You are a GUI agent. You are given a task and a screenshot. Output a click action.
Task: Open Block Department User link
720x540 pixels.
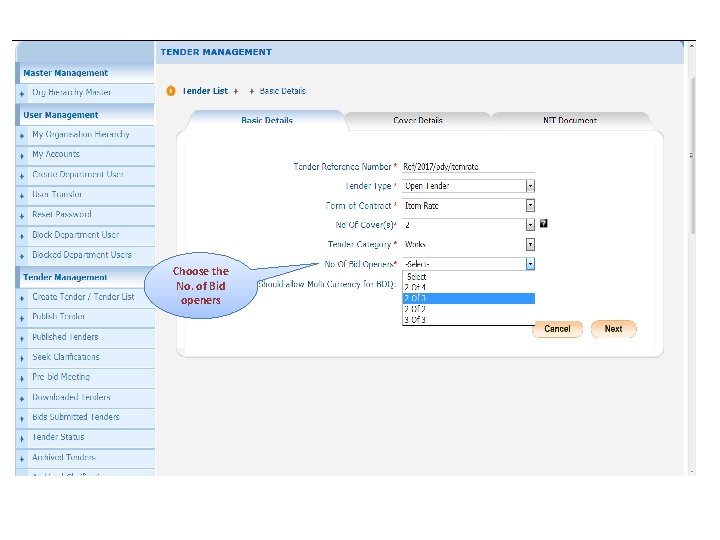click(76, 235)
